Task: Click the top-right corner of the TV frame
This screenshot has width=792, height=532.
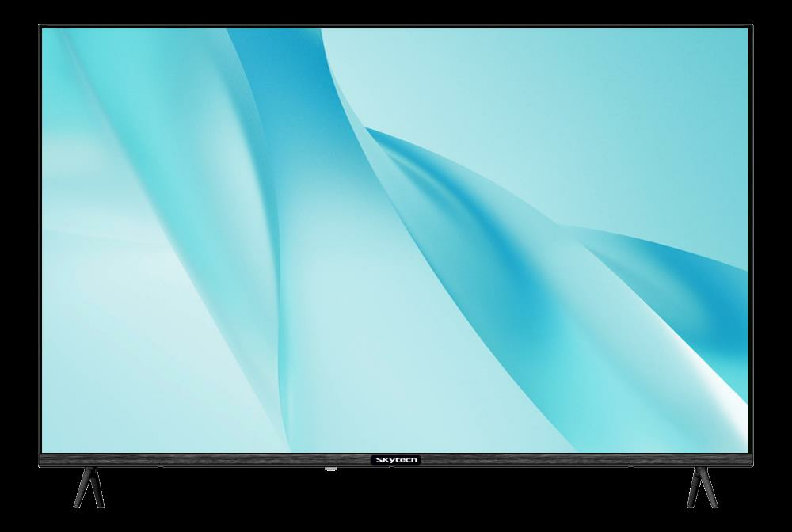Action: point(751,27)
